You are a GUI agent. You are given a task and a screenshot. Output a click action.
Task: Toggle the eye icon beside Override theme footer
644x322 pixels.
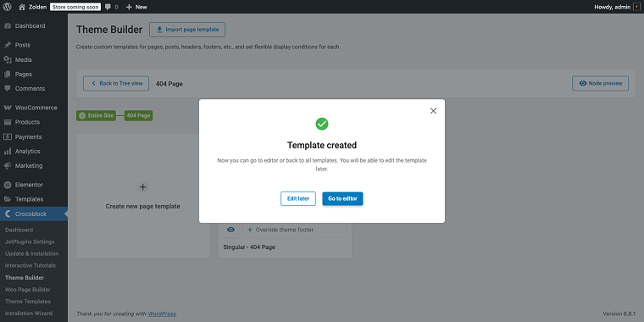(230, 230)
